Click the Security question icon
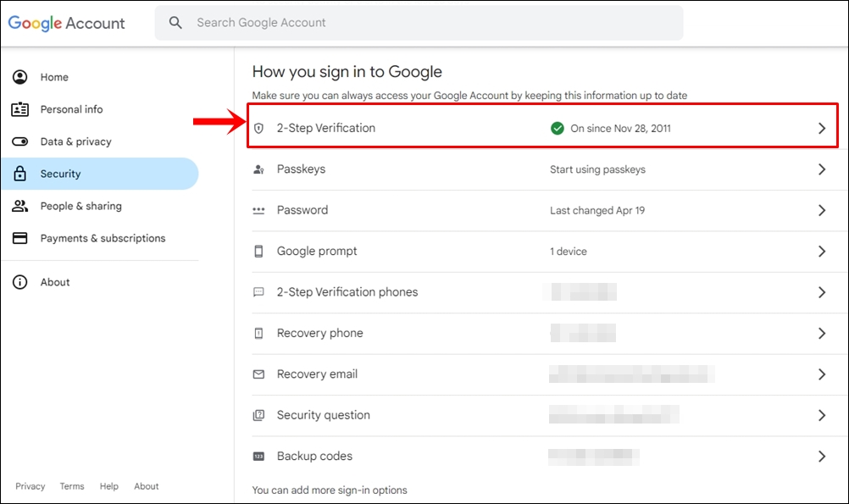Image resolution: width=849 pixels, height=504 pixels. click(x=258, y=415)
